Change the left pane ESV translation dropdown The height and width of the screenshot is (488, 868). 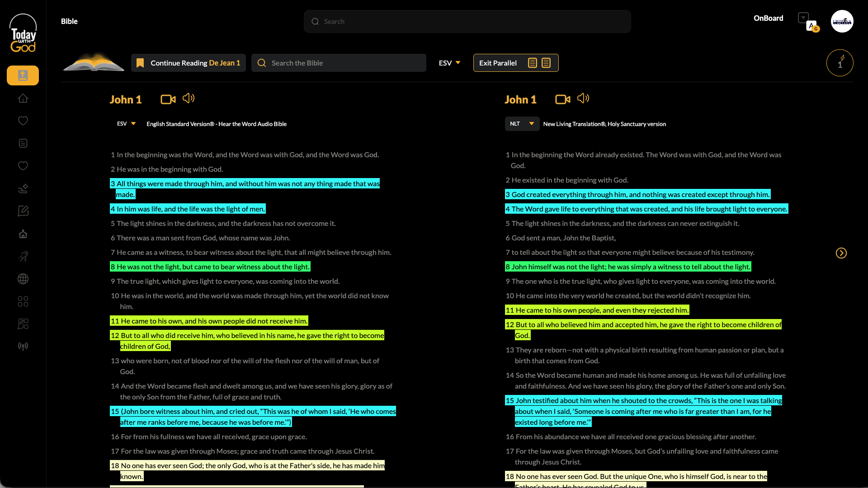point(127,124)
